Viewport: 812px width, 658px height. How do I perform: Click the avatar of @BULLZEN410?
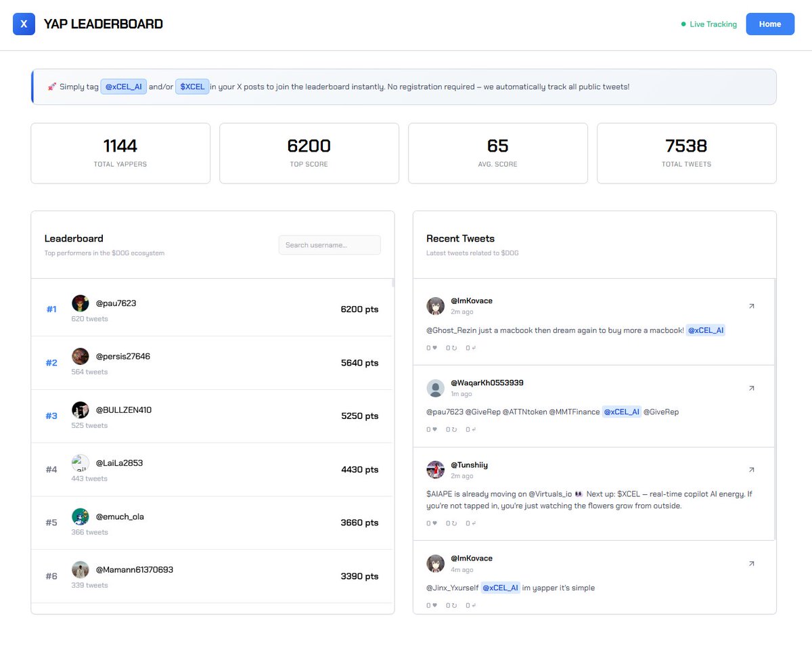pyautogui.click(x=81, y=410)
